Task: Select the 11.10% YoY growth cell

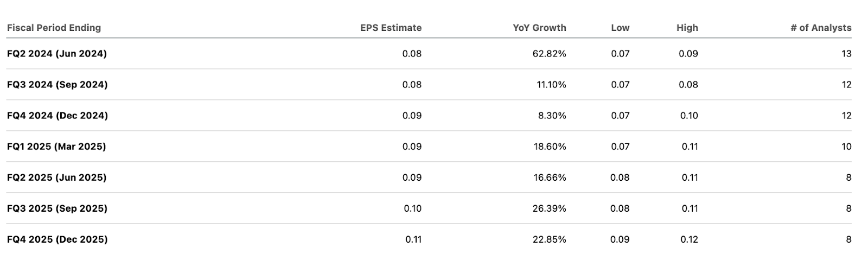Action: 551,85
